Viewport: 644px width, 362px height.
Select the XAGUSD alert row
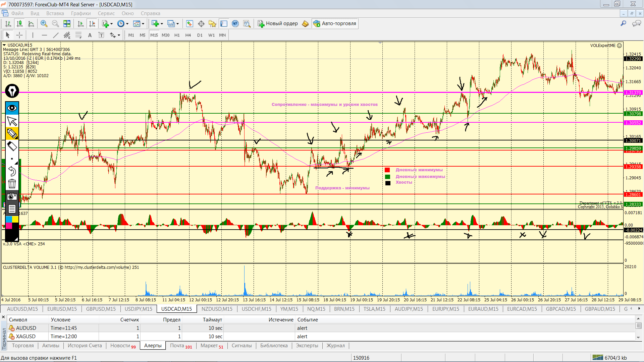pyautogui.click(x=321, y=336)
